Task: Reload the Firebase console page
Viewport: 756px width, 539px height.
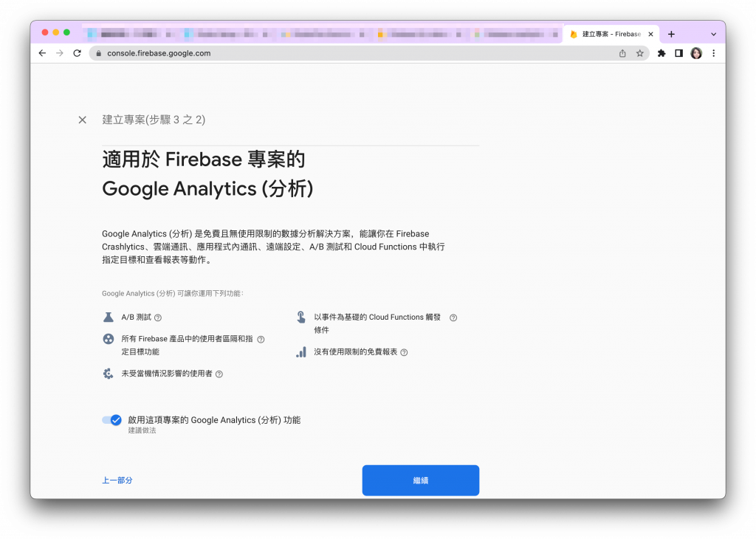Action: 77,53
